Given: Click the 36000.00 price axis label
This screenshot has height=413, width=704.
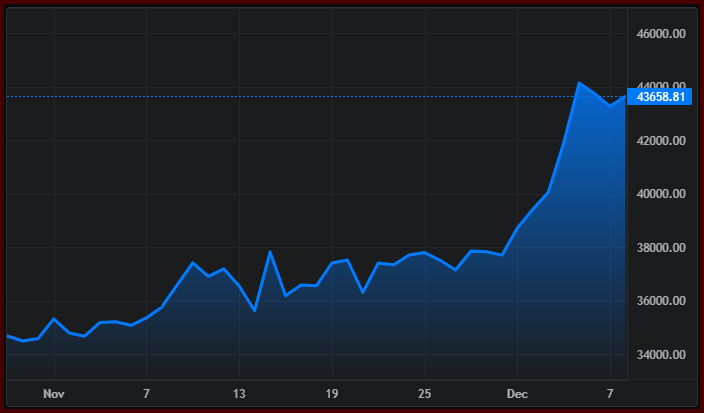Looking at the screenshot, I should tap(661, 301).
